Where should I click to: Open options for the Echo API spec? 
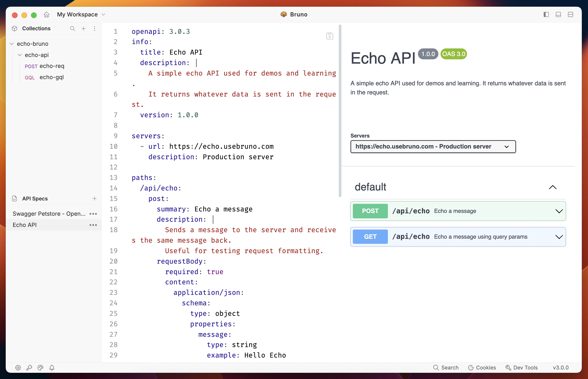[93, 225]
